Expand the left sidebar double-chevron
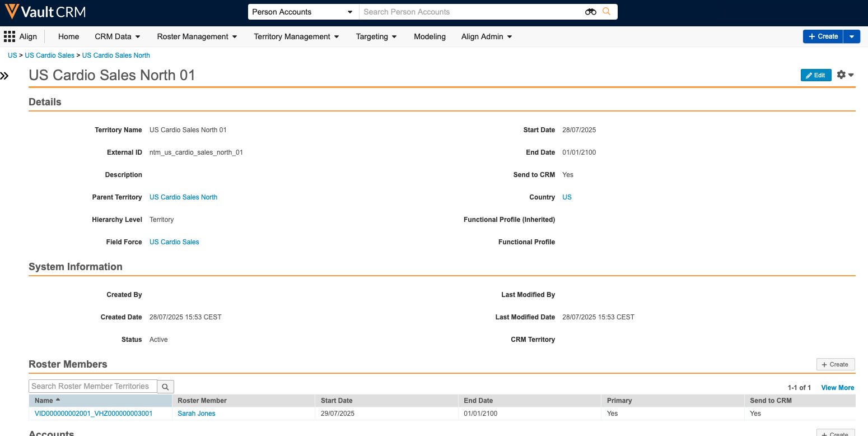The width and height of the screenshot is (868, 436). pos(5,76)
